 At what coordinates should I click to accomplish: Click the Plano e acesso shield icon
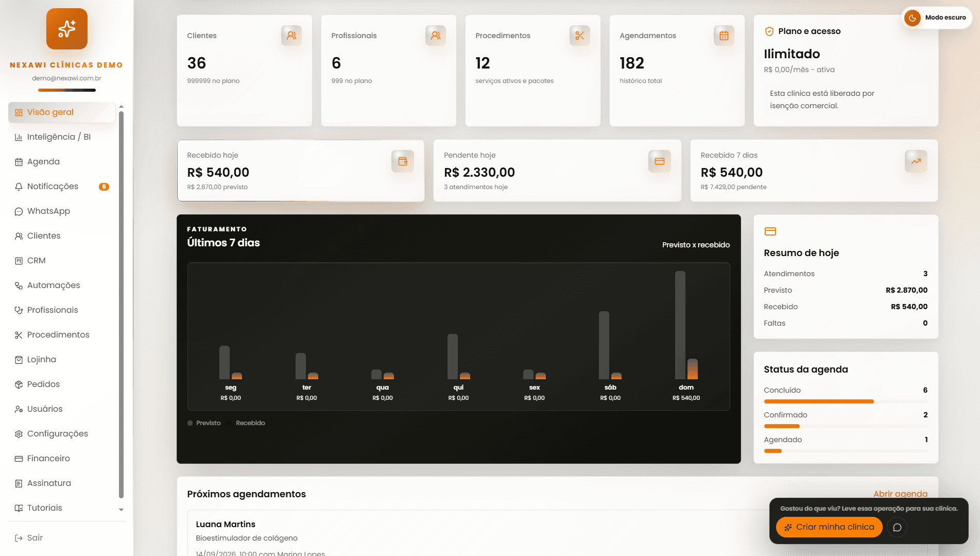[x=769, y=31]
